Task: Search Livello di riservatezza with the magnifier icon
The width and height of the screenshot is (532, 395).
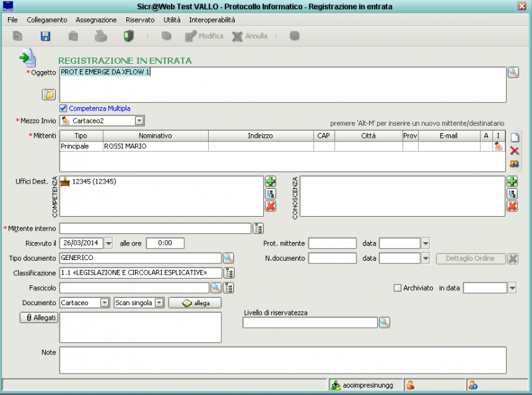Action: pyautogui.click(x=384, y=323)
